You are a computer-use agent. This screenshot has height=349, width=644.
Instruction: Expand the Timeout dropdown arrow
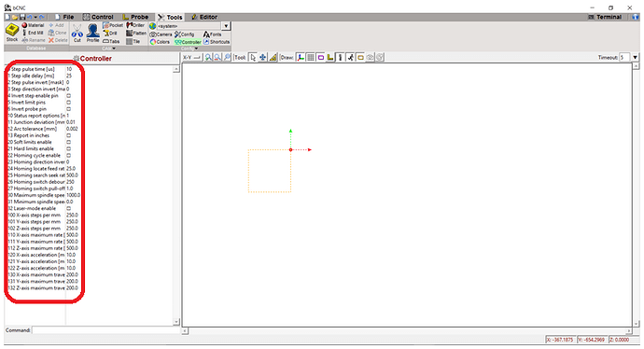[x=635, y=58]
